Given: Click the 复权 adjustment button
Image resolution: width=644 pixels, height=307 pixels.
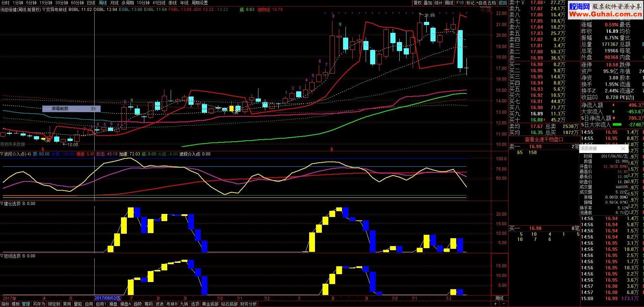Looking at the screenshot, I should click(417, 3).
